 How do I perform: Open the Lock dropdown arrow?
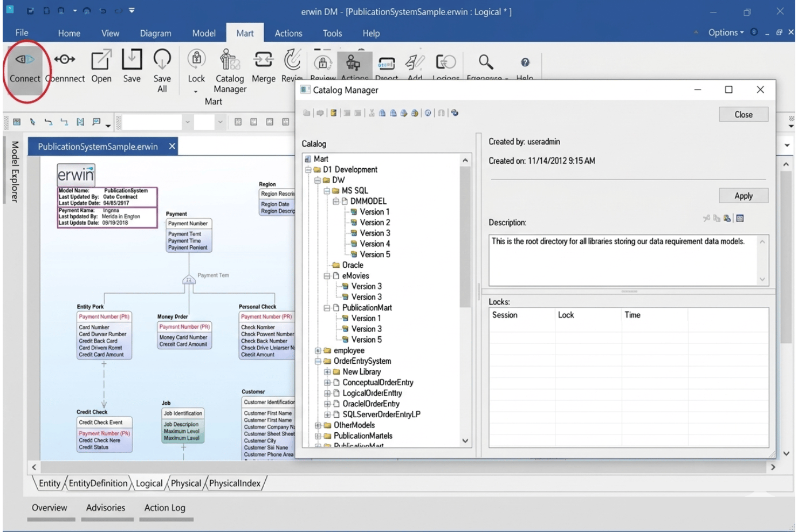coord(196,92)
